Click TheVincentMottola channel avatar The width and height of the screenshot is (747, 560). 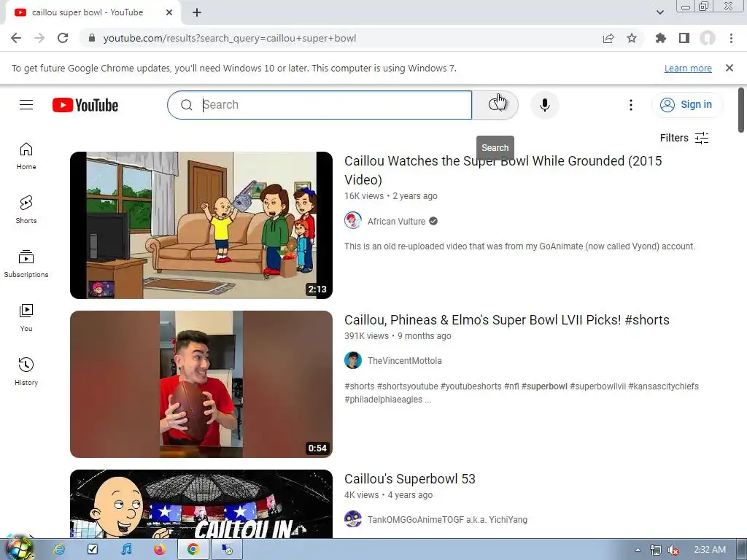[x=353, y=360]
